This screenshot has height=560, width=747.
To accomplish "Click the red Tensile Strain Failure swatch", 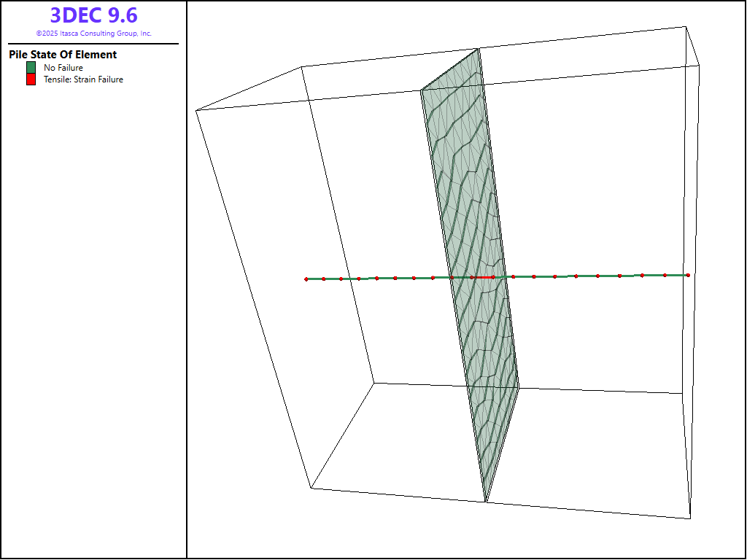I will coord(31,79).
